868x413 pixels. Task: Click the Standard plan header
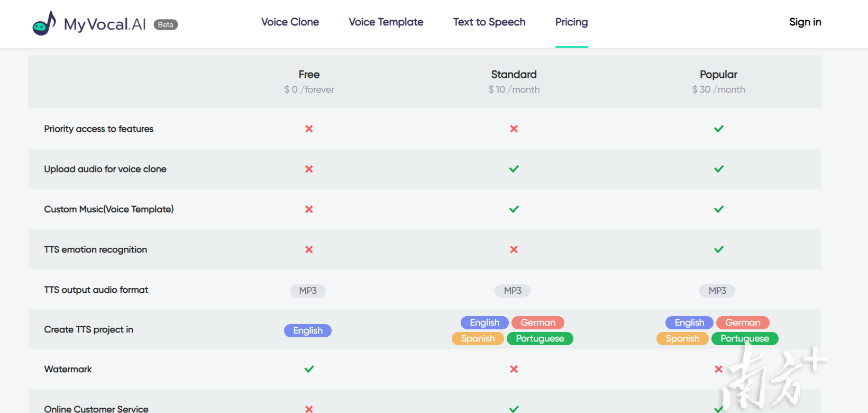[x=514, y=75]
